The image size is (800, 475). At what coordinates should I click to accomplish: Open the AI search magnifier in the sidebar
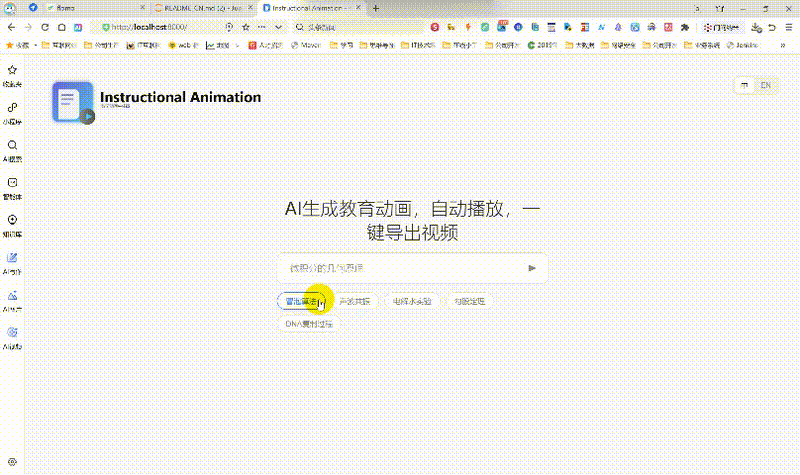coord(12,145)
